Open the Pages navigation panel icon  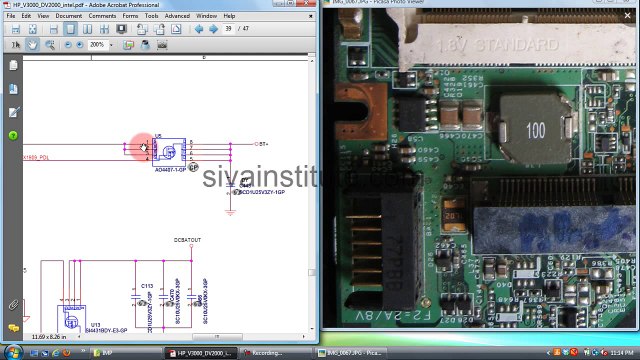pyautogui.click(x=13, y=65)
